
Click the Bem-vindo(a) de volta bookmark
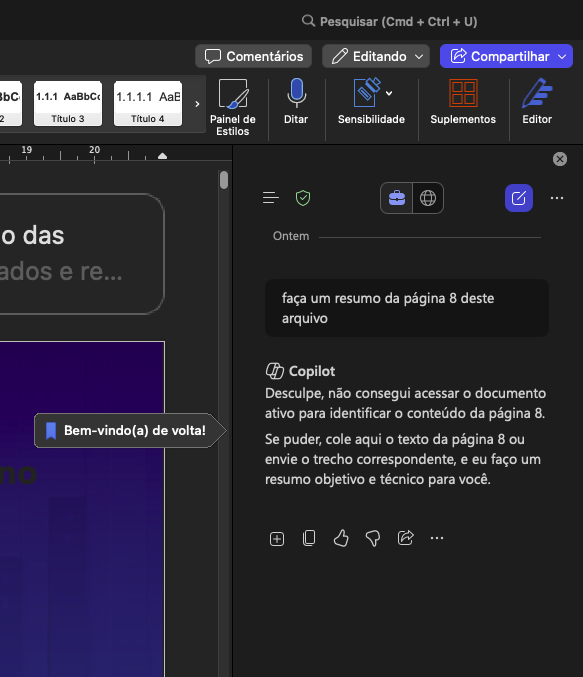[x=130, y=430]
